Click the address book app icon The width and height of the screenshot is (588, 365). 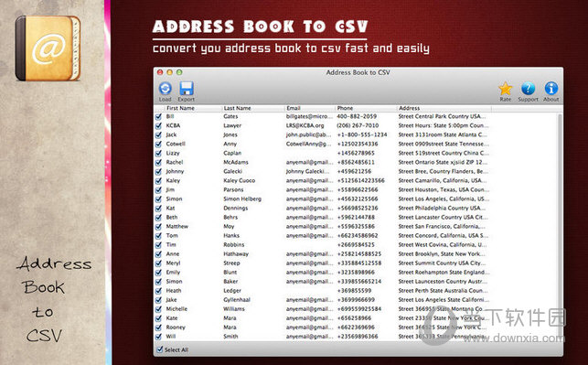coord(48,48)
